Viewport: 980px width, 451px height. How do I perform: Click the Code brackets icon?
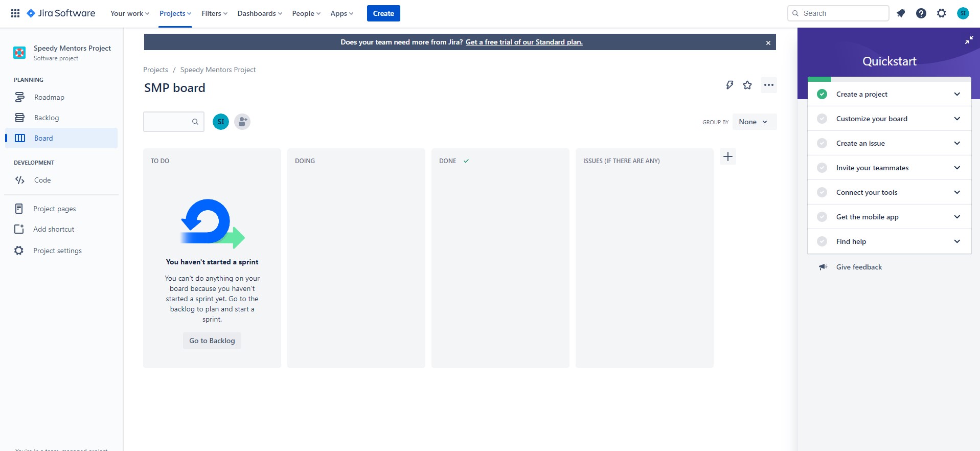[x=20, y=180]
